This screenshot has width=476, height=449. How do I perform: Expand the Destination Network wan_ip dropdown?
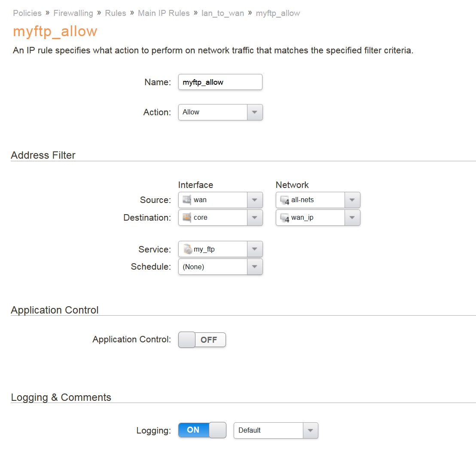(352, 218)
